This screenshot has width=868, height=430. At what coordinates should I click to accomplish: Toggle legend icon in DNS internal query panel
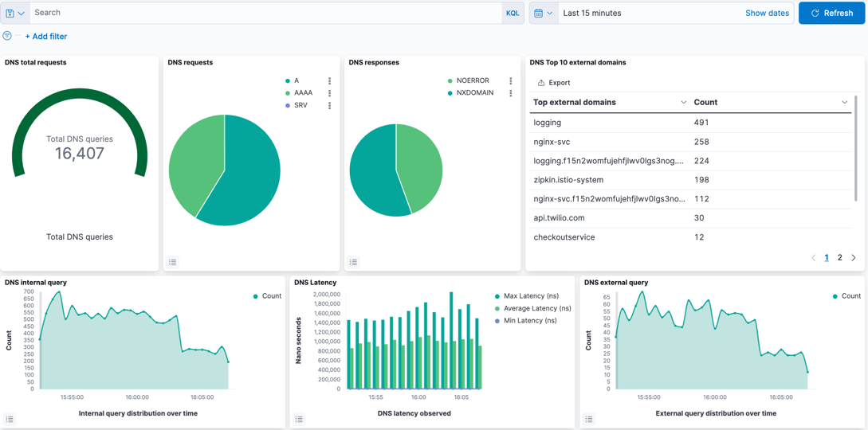[x=10, y=419]
